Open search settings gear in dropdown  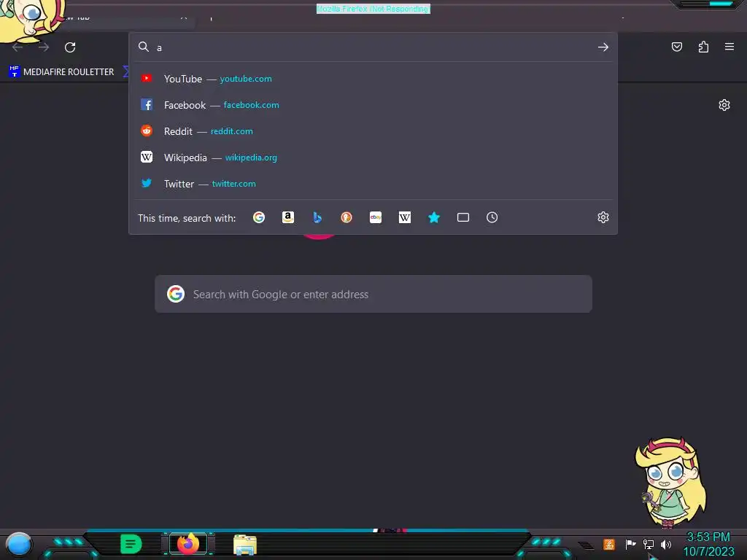(603, 217)
